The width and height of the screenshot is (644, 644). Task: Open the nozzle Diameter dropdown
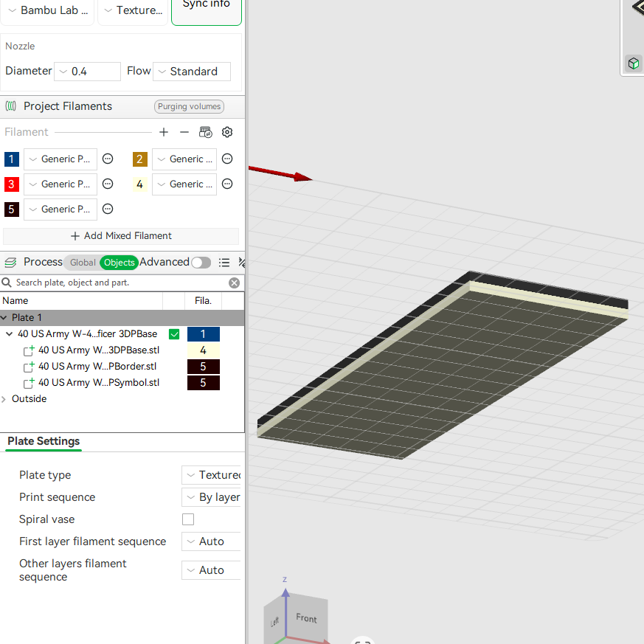[88, 72]
